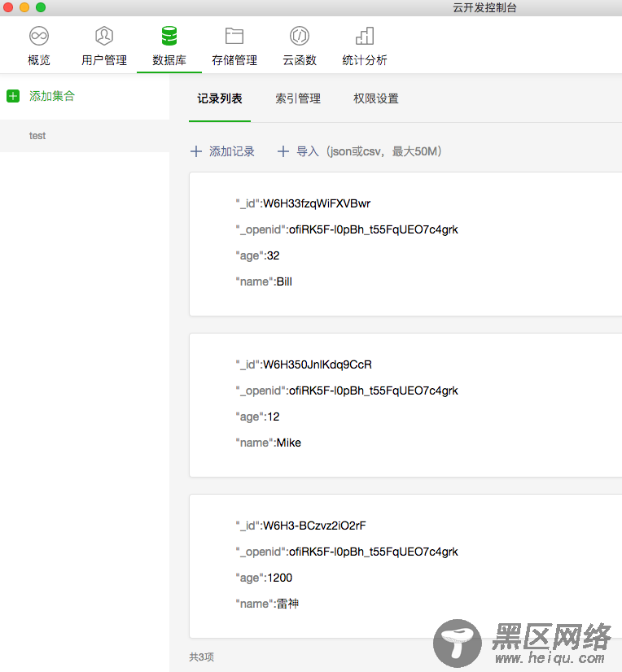This screenshot has height=672, width=622.
Task: Click the green plus icon beside 添加集合
Action: click(13, 96)
